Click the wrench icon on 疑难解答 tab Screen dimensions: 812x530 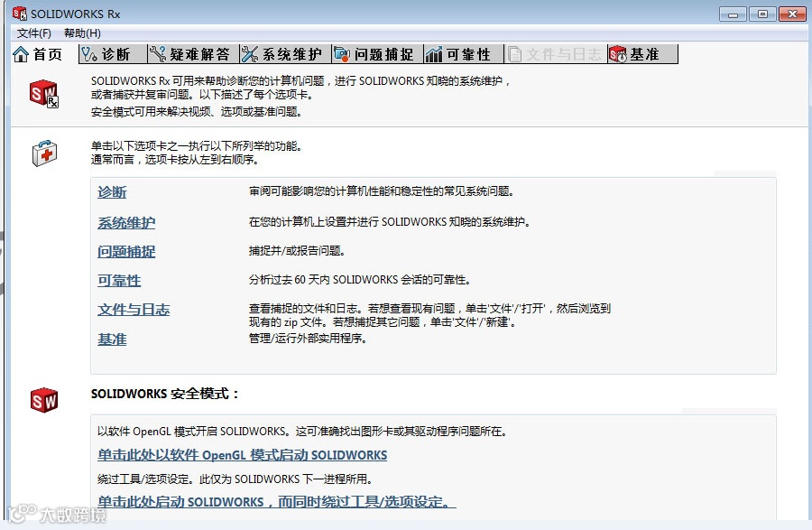point(157,54)
